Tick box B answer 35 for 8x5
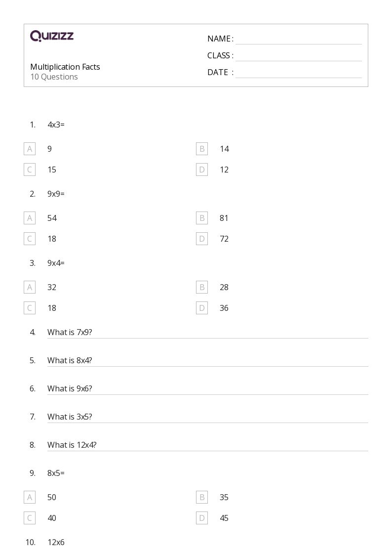Viewport: 392px width, 555px height. tap(202, 497)
